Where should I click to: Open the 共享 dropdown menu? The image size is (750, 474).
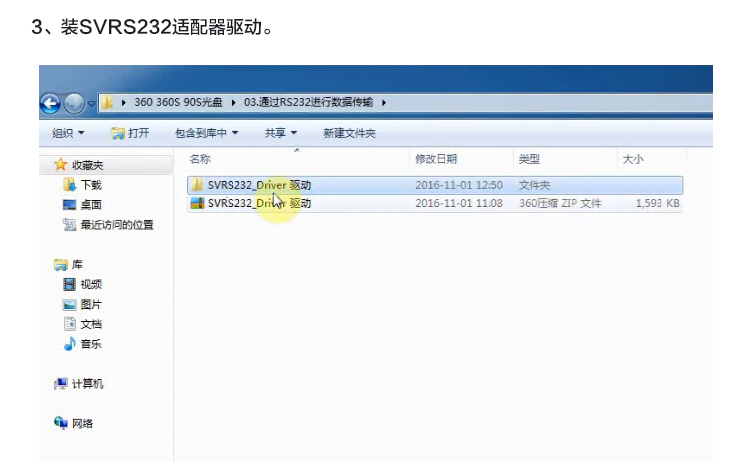(x=280, y=133)
